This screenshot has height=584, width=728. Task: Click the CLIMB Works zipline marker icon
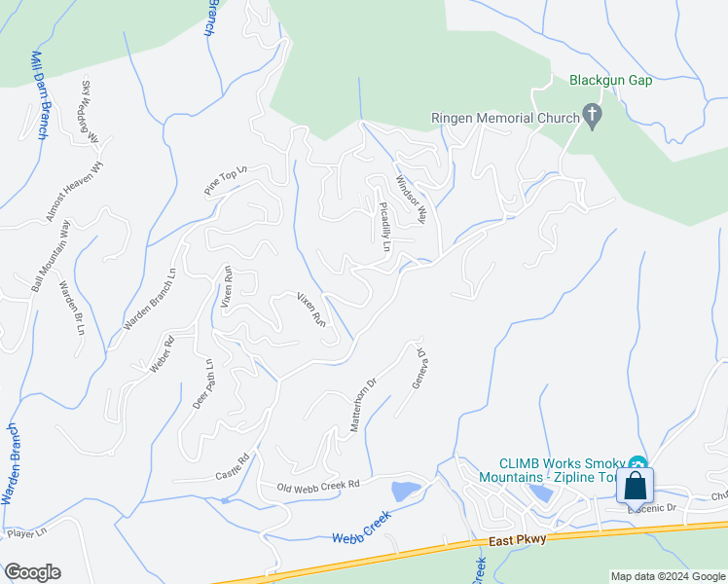point(637,462)
